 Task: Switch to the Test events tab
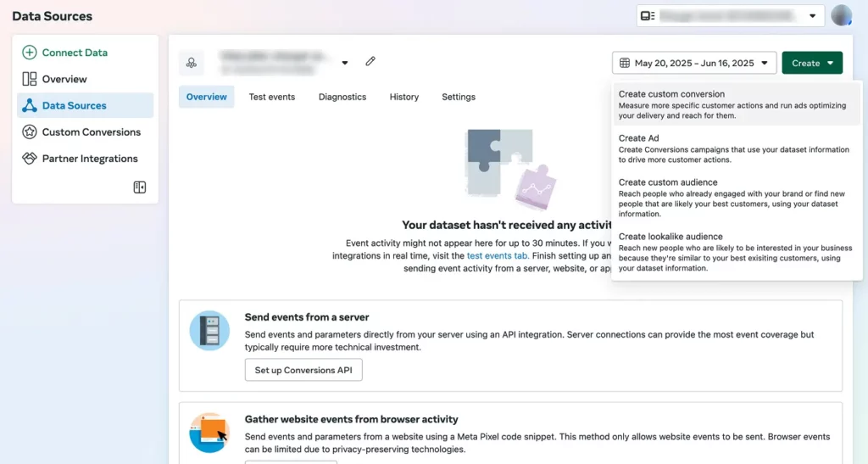[x=272, y=97]
